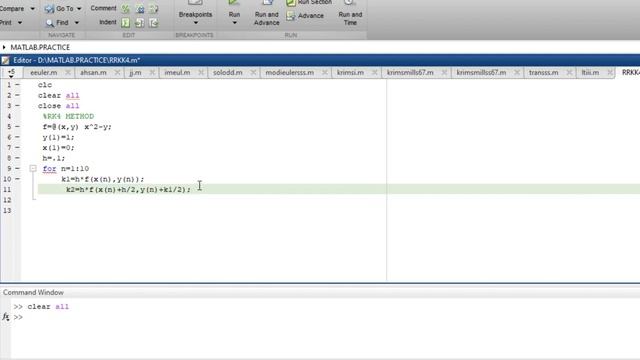The width and height of the screenshot is (640, 360).
Task: Close the solodd.m tab
Action: pyautogui.click(x=253, y=73)
